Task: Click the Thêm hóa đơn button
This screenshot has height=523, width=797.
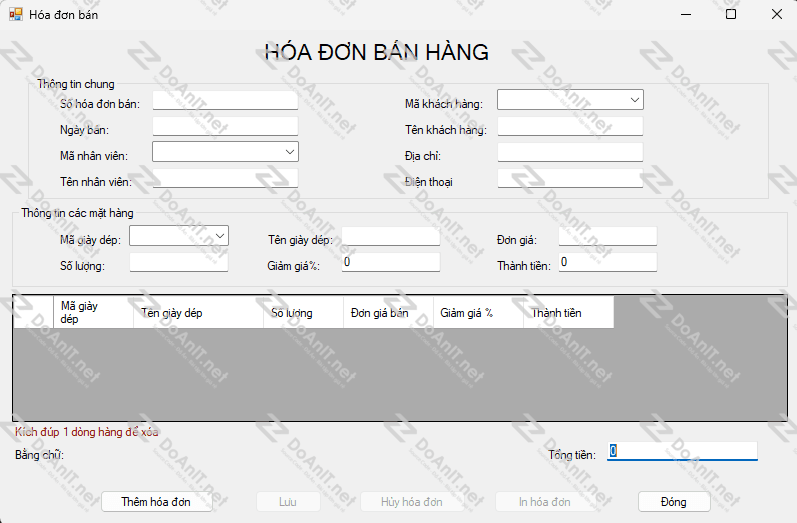Action: [x=157, y=502]
